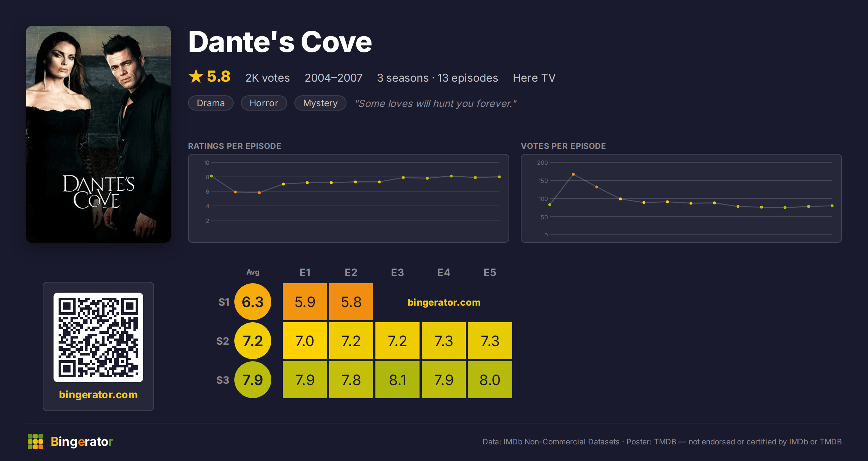Screen dimensions: 868x461
Task: Click the Bingerator grid logo icon
Action: click(x=35, y=441)
